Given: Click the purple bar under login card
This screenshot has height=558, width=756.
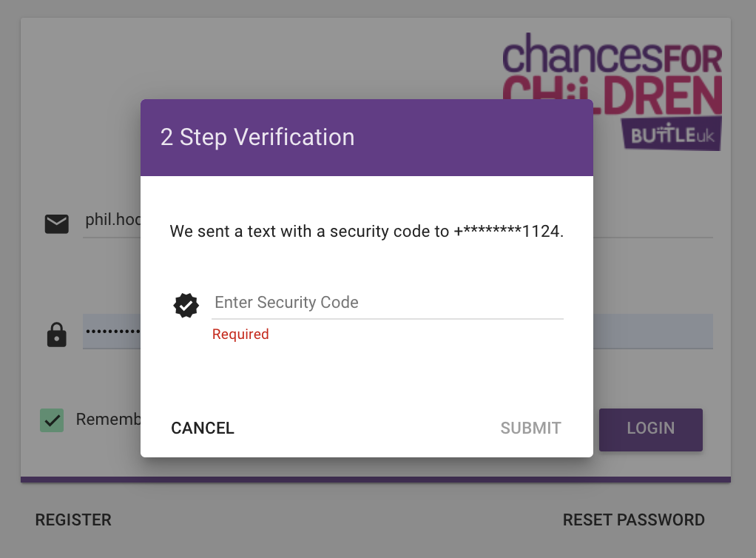Looking at the screenshot, I should (376, 480).
